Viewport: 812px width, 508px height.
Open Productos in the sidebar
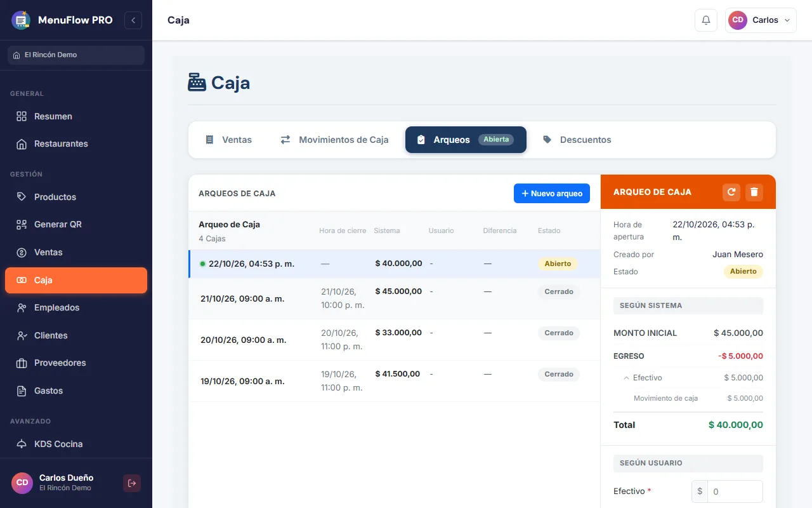click(76, 197)
